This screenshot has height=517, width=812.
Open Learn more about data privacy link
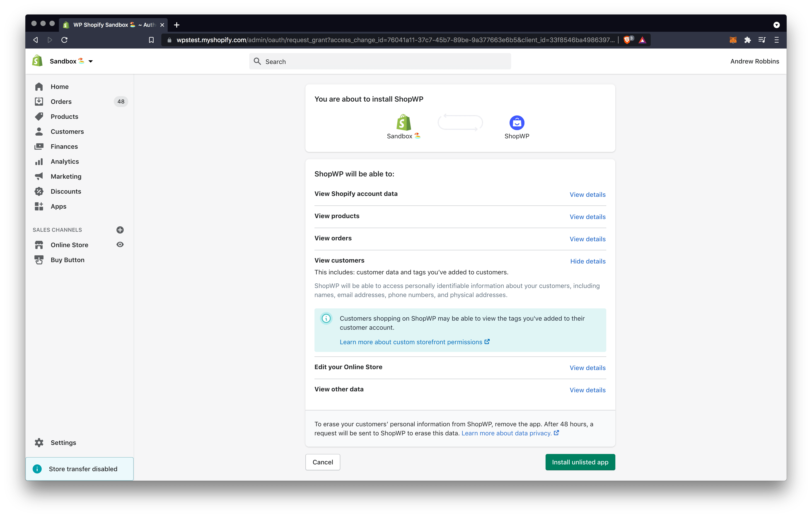tap(510, 433)
